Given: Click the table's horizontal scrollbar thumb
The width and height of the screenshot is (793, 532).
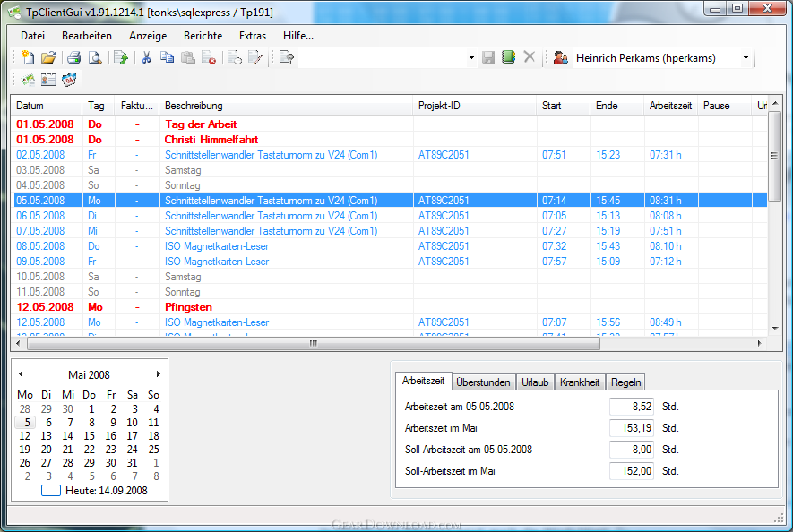Looking at the screenshot, I should [314, 343].
